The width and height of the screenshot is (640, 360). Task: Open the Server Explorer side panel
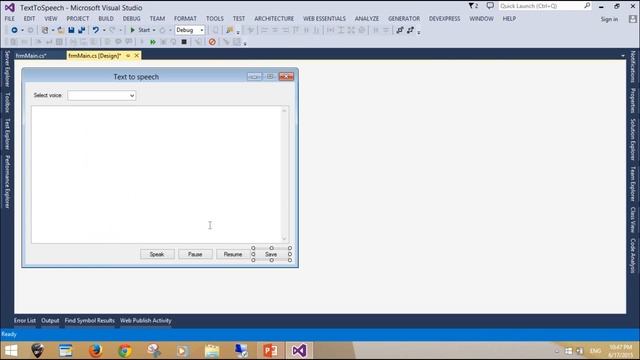click(x=7, y=68)
